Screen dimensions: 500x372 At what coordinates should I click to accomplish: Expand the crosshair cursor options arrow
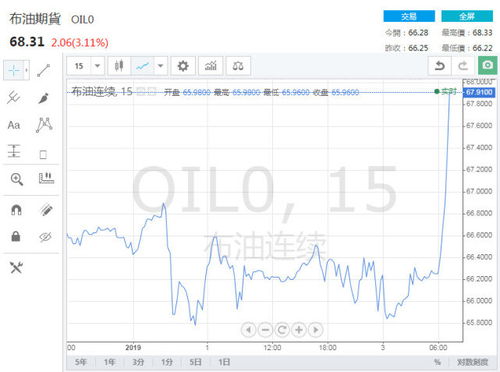(x=26, y=70)
